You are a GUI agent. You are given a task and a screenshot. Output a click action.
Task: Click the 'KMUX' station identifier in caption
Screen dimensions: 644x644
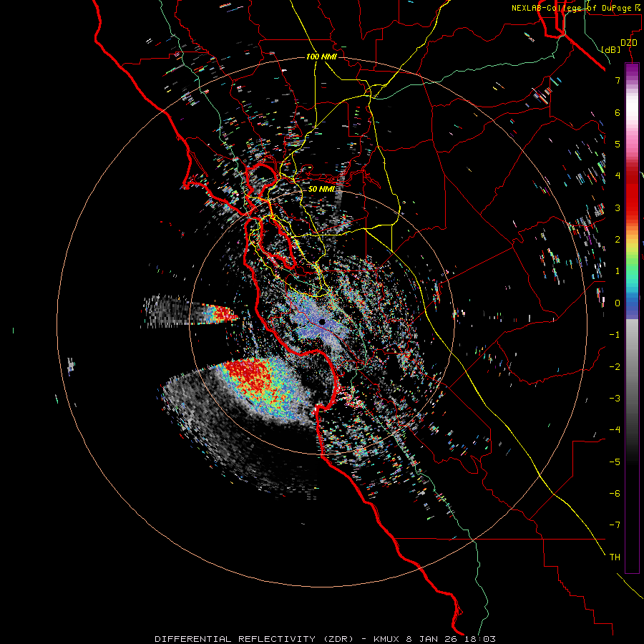coord(387,639)
